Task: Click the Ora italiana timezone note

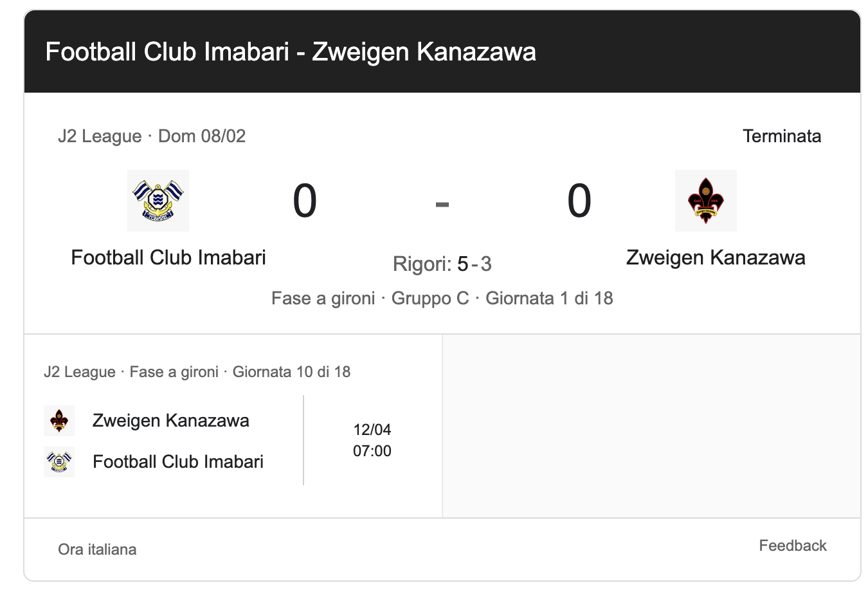Action: pyautogui.click(x=97, y=550)
